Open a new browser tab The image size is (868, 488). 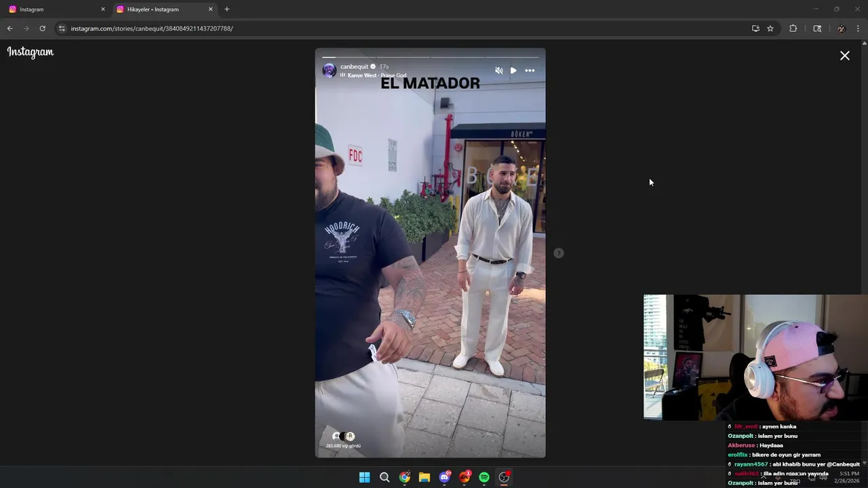pyautogui.click(x=226, y=9)
